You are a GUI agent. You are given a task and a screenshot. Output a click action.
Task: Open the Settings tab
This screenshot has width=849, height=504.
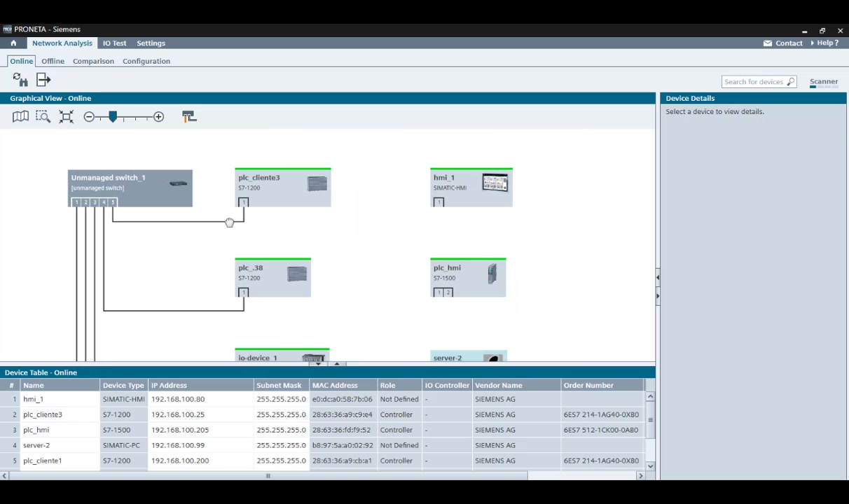click(151, 43)
